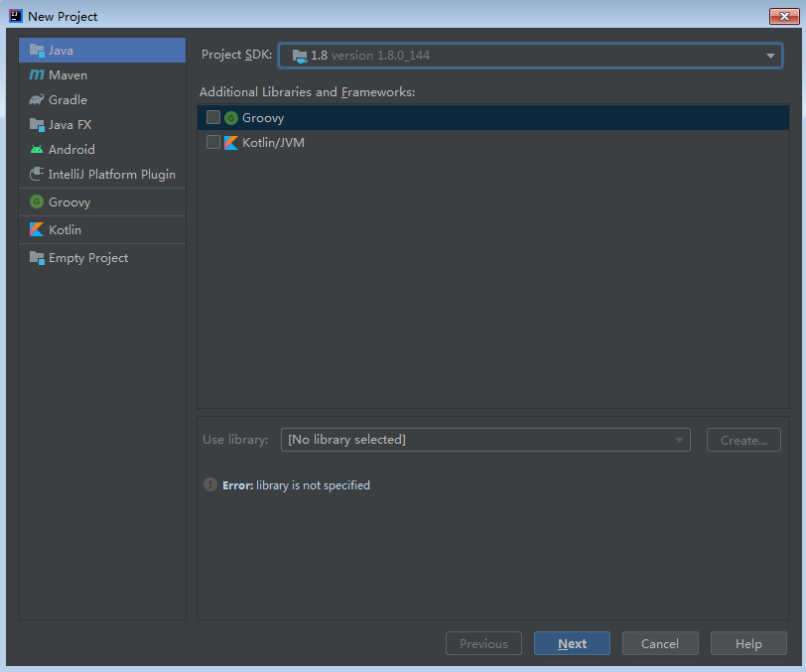Click the Java FX folder icon
The image size is (806, 672).
pos(37,124)
